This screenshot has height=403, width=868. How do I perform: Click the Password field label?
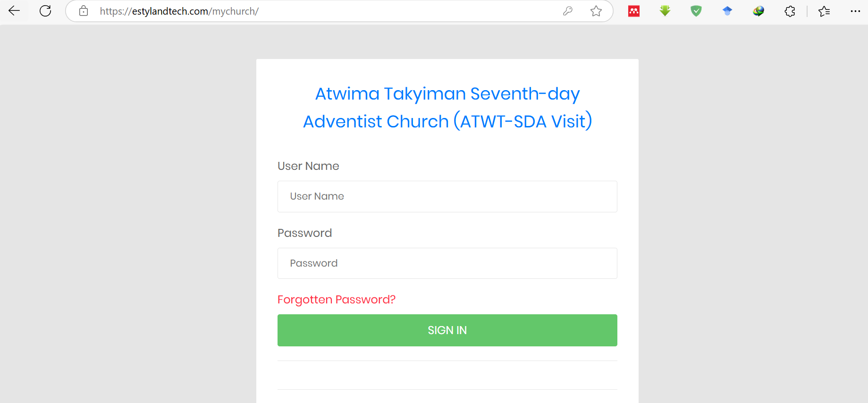coord(304,233)
